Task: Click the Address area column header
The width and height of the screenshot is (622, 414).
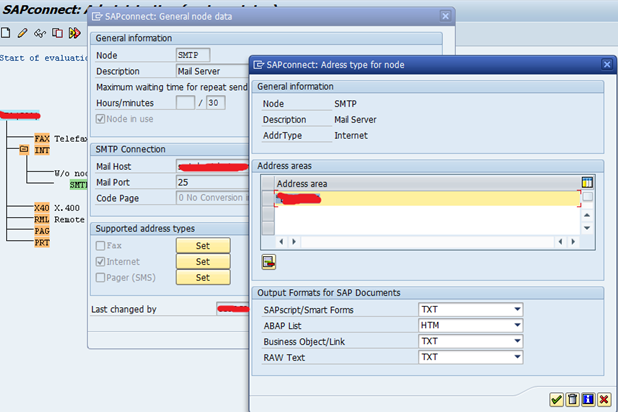Action: pyautogui.click(x=427, y=184)
